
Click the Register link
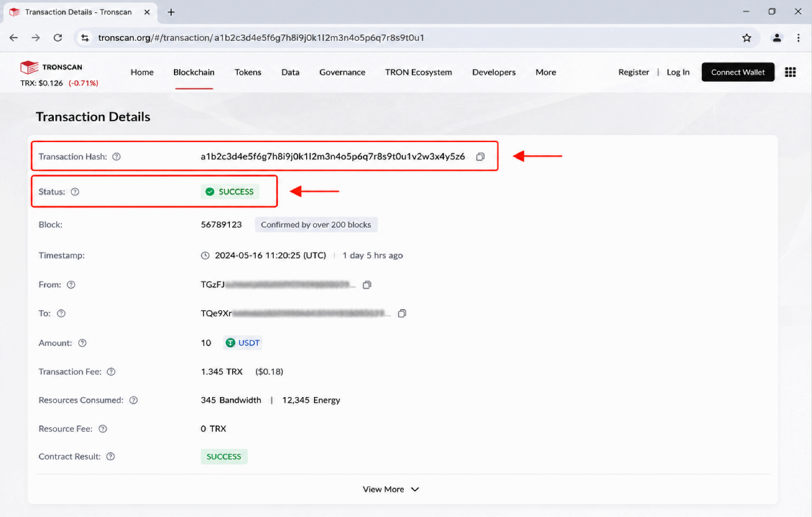[633, 72]
